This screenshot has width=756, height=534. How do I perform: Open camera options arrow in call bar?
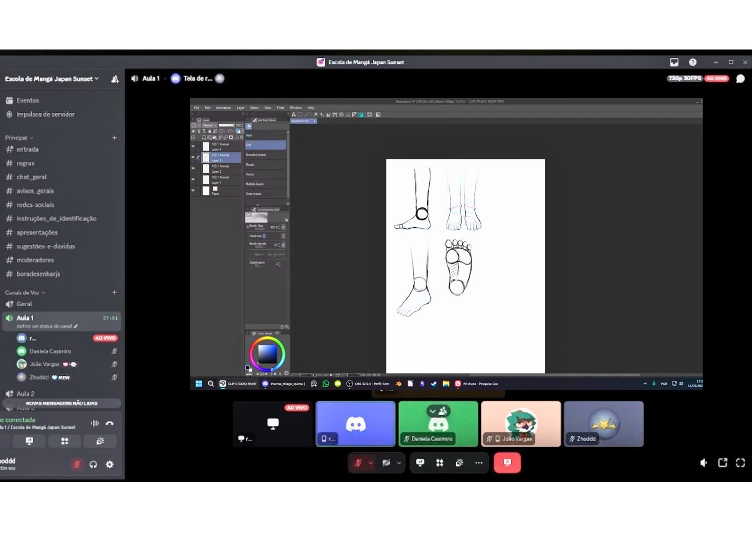pos(399,463)
